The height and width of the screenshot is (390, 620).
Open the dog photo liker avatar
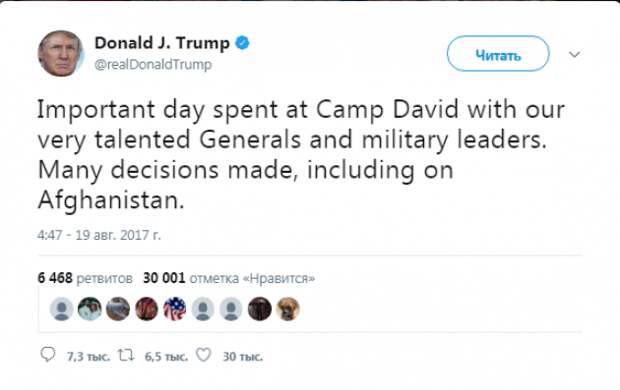[x=288, y=309]
